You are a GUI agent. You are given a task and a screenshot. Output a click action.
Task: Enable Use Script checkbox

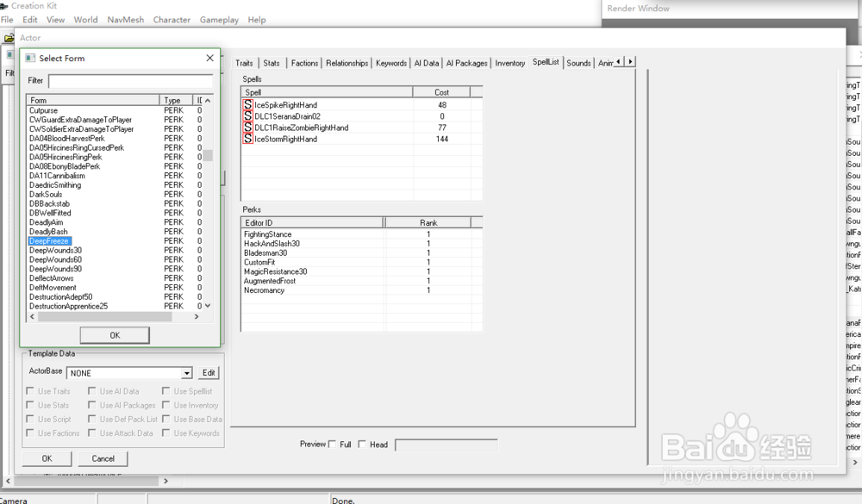[x=29, y=419]
